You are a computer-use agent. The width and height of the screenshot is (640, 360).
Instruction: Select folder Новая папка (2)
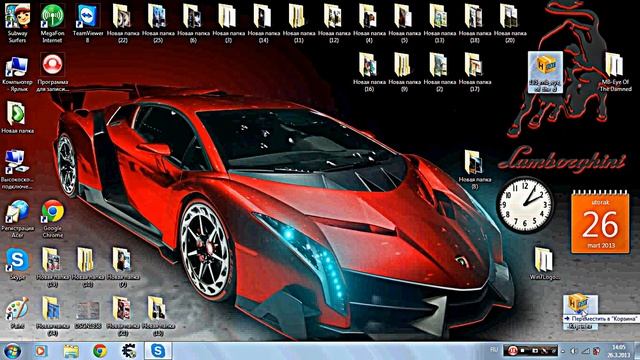[x=439, y=72]
